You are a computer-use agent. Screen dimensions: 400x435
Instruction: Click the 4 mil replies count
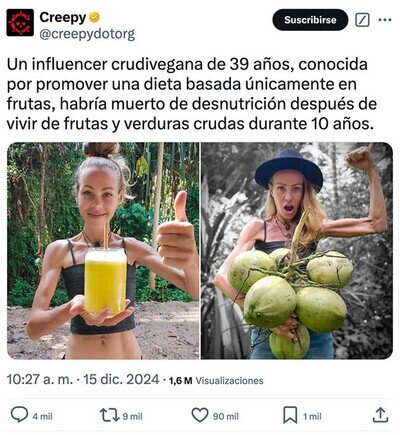[43, 416]
